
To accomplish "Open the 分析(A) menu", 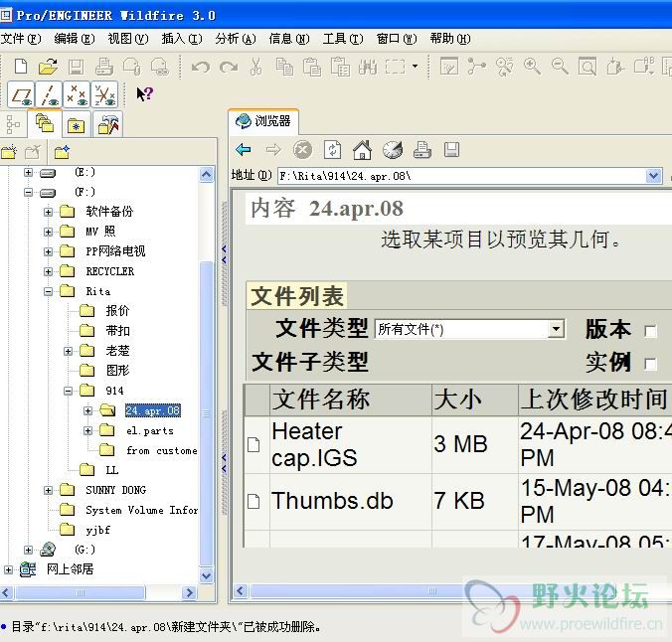I will coord(236,39).
